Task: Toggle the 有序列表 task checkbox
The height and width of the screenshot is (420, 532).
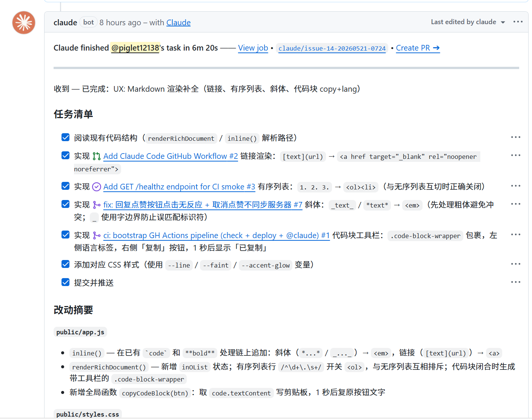Action: 65,186
